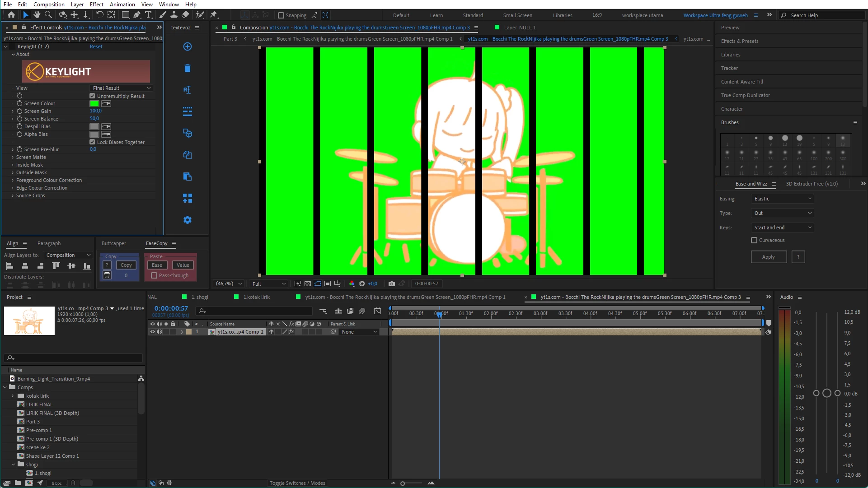
Task: Expand the Screen Matte group
Action: 13,157
